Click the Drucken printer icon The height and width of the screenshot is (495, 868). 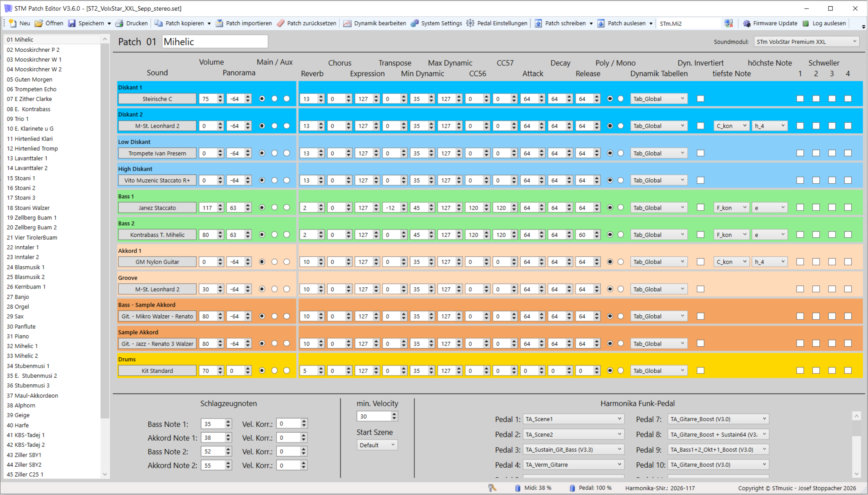tap(119, 23)
